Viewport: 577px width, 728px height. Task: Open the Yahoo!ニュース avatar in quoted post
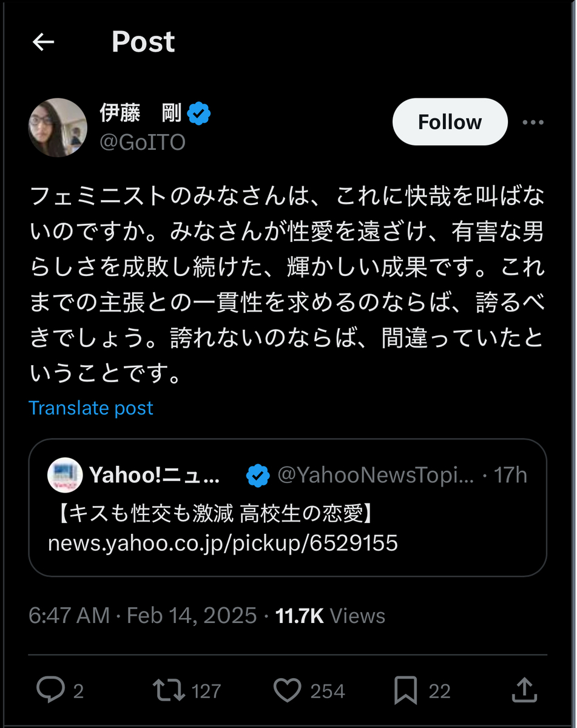pyautogui.click(x=65, y=476)
